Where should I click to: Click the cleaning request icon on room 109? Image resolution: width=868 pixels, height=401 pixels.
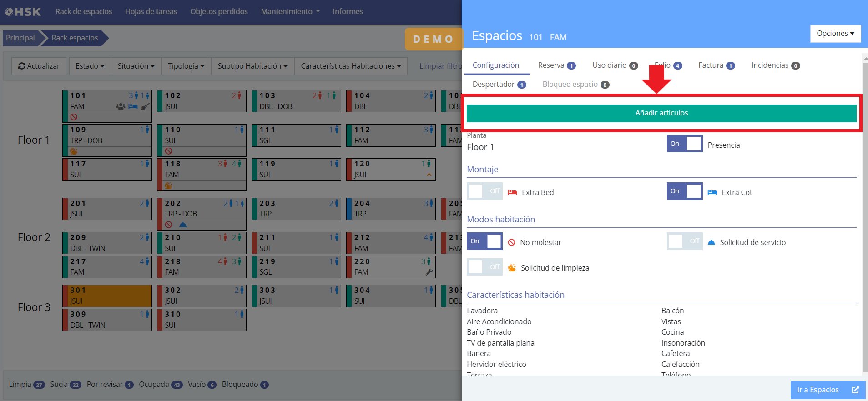click(x=74, y=151)
